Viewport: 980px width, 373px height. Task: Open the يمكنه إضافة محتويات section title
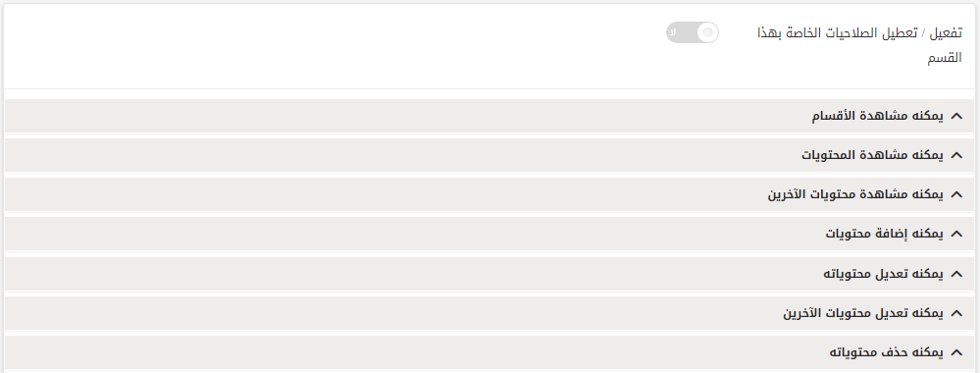pos(885,234)
